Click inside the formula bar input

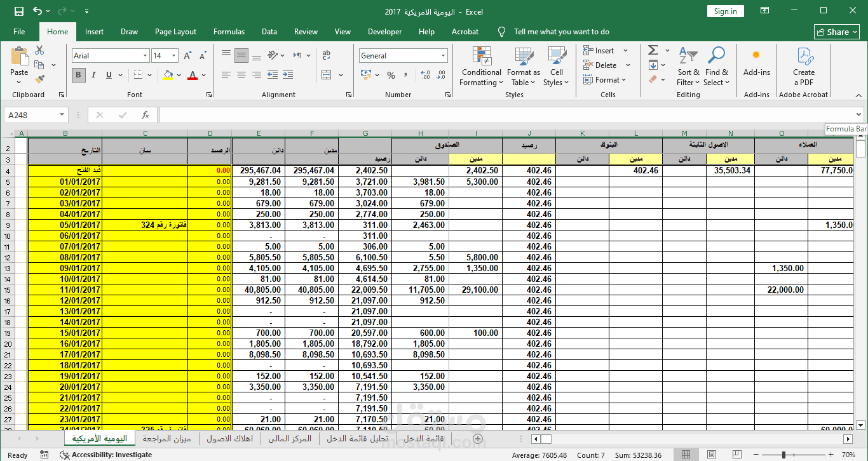pyautogui.click(x=506, y=115)
